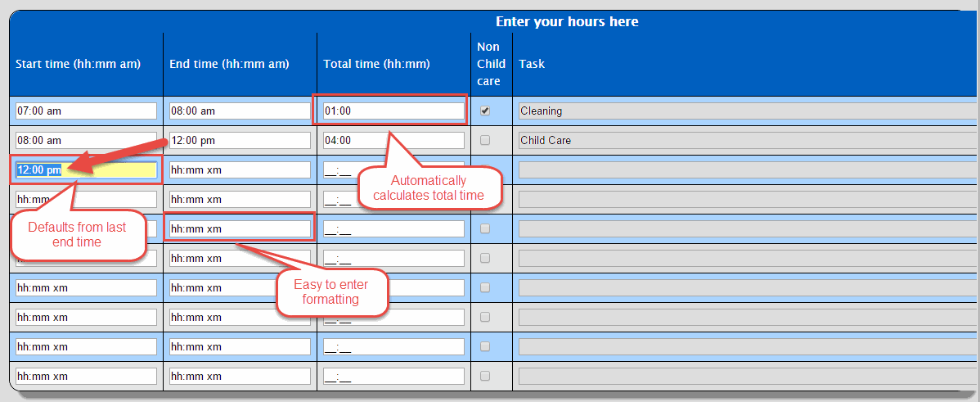Click the yellow highlighted 12:00 pm start field

(86, 169)
